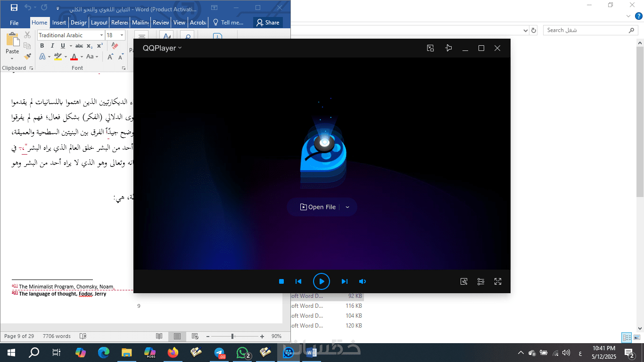644x362 pixels.
Task: Open Microsoft Edge from the taskbar
Action: pyautogui.click(x=104, y=352)
